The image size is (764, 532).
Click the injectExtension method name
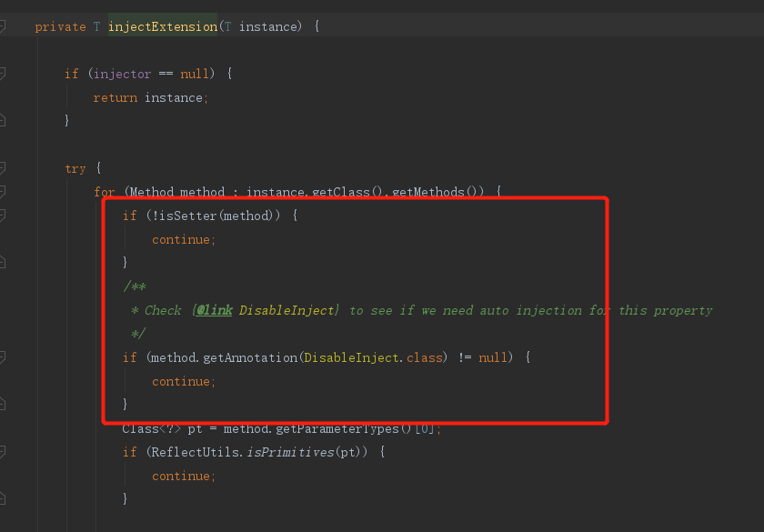[163, 26]
